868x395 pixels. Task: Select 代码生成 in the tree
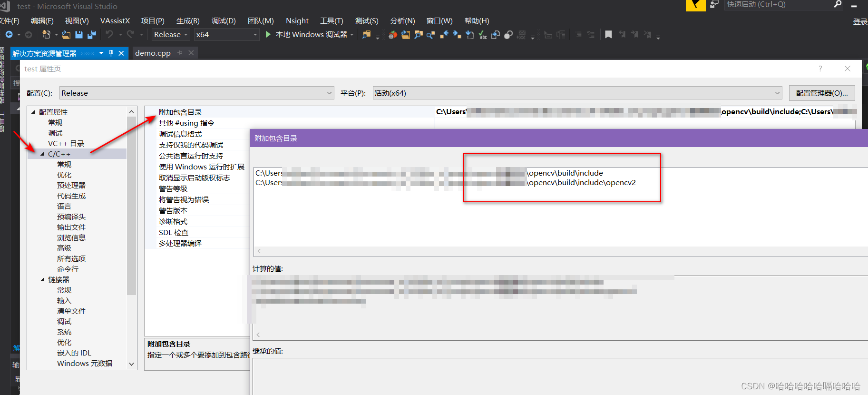pos(71,196)
